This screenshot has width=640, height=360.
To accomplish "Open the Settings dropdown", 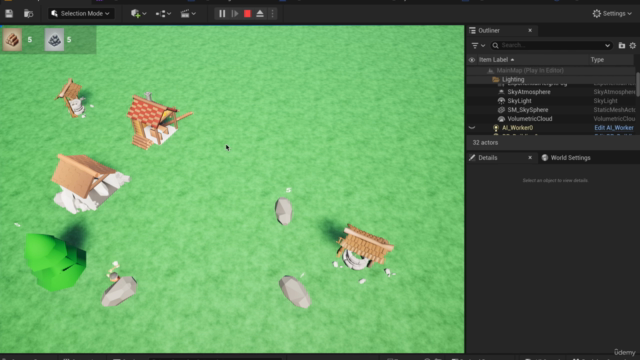I will (612, 13).
